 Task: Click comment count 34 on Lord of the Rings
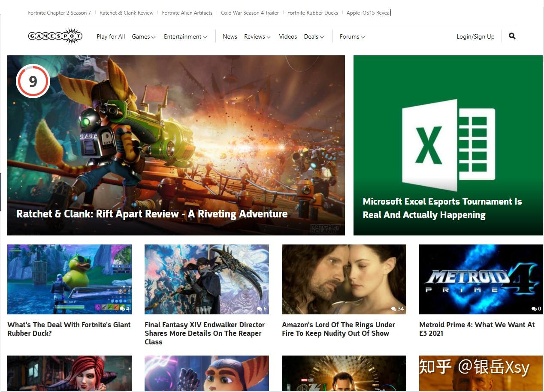(x=398, y=309)
